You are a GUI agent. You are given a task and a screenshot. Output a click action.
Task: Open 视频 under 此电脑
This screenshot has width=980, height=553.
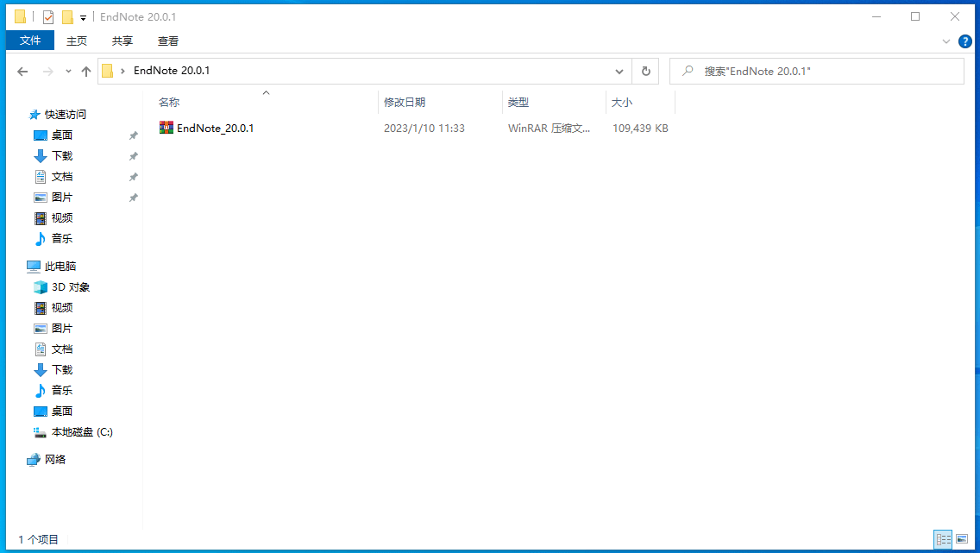pos(62,307)
